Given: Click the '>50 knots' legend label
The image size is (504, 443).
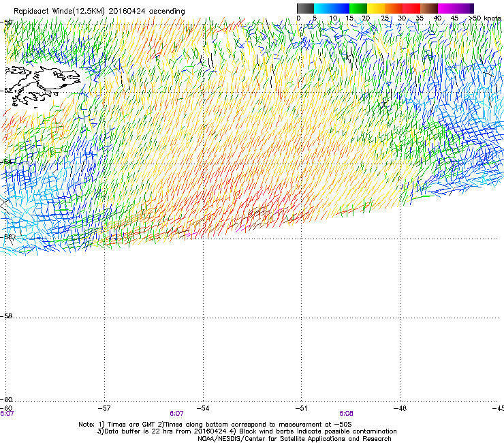Looking at the screenshot, I should 485,18.
